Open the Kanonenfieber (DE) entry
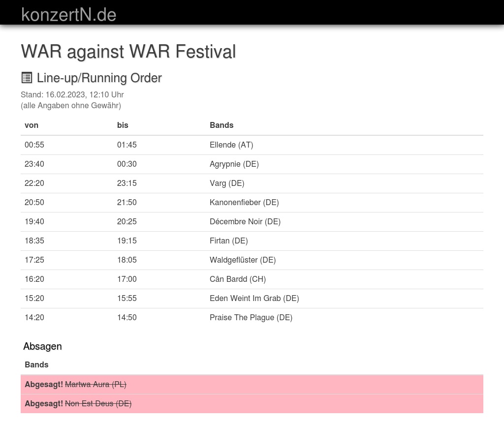 244,202
